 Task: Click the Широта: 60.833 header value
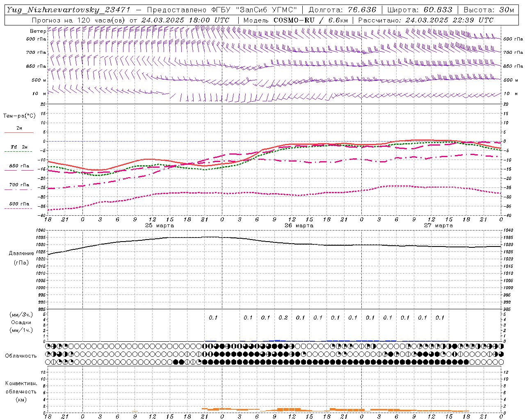pos(420,10)
